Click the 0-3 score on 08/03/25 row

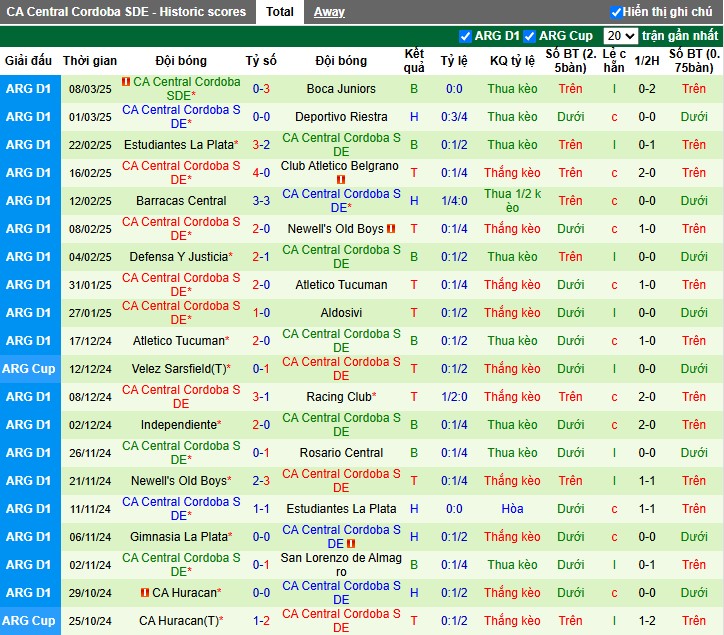click(x=261, y=89)
